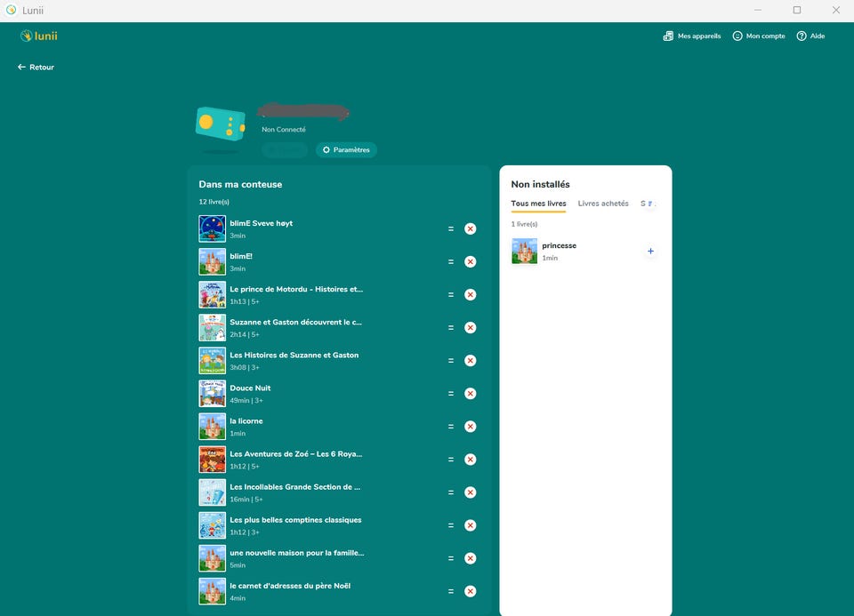The height and width of the screenshot is (616, 854).
Task: Open Mes appareils devices page
Action: pyautogui.click(x=692, y=36)
